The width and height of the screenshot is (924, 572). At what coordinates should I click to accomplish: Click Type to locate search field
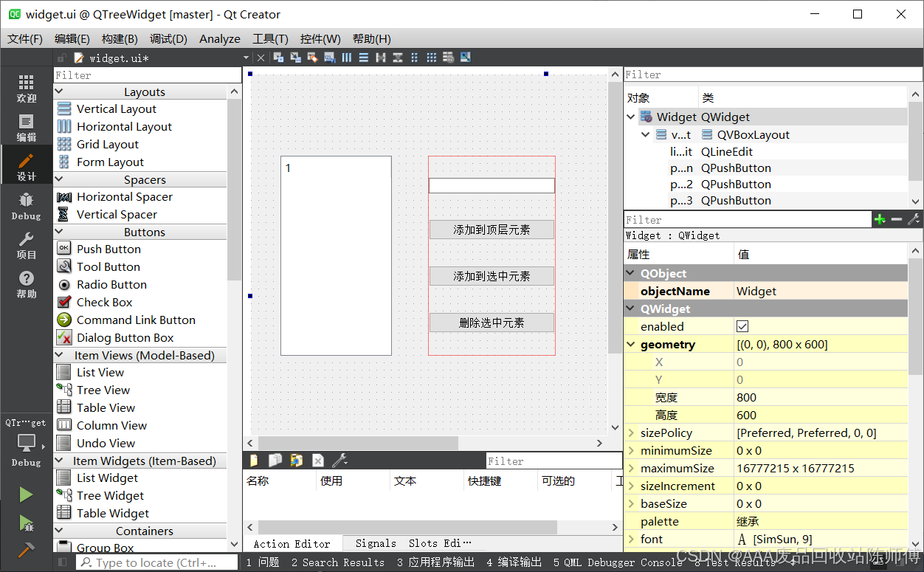(x=157, y=562)
